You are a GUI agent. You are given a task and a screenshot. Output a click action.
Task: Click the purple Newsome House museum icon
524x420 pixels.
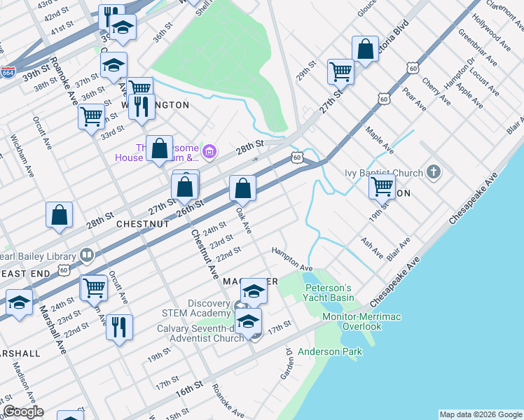[x=209, y=152]
